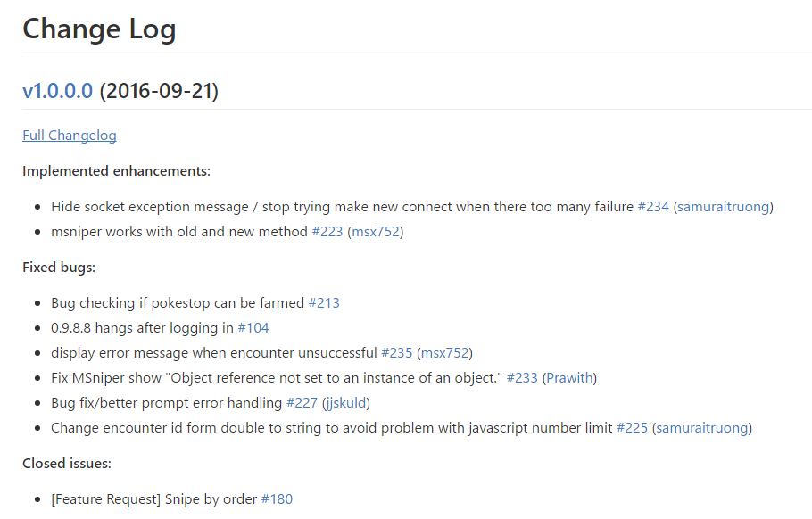
Task: Open issue #213 about pokestop farming
Action: click(x=324, y=302)
